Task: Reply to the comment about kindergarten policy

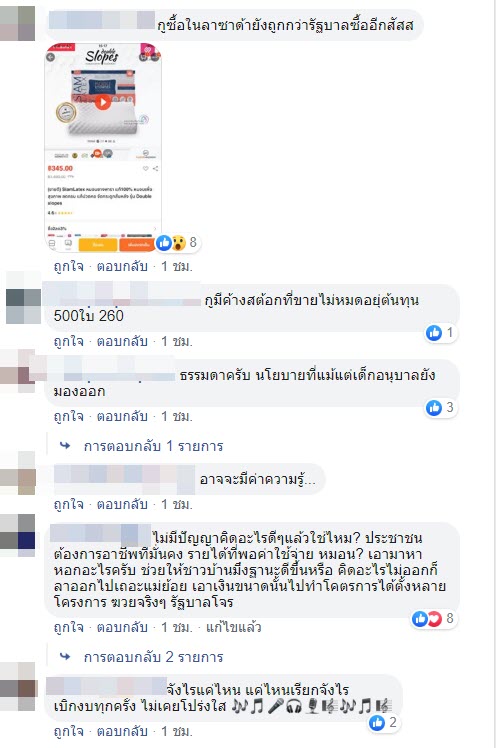Action: point(122,416)
